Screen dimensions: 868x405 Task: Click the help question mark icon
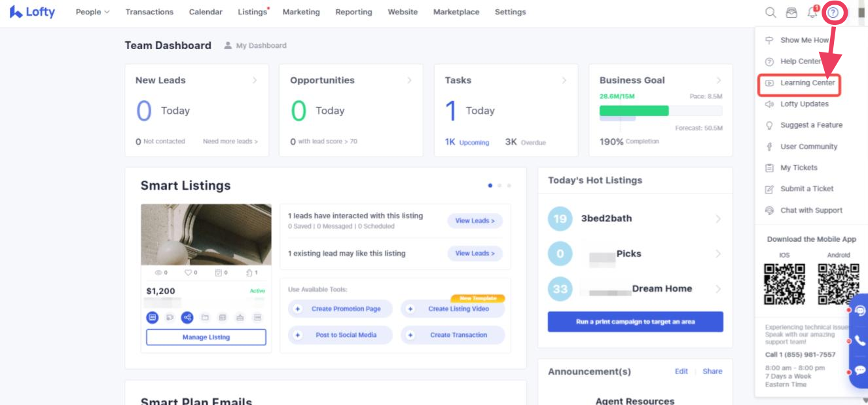[833, 12]
